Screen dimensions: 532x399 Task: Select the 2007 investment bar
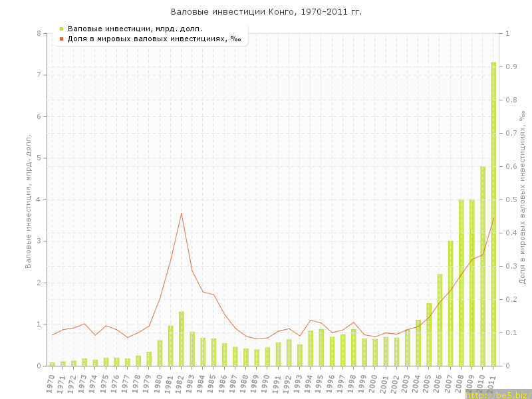(450, 303)
